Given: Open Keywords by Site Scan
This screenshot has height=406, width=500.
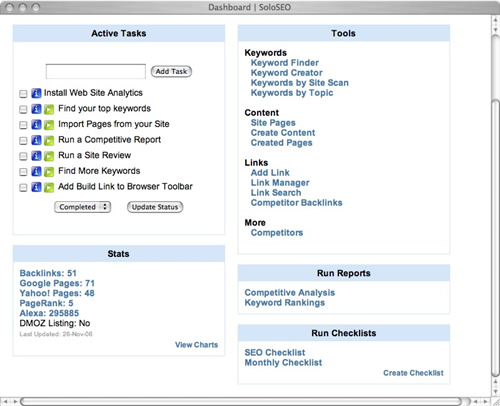Looking at the screenshot, I should [300, 83].
